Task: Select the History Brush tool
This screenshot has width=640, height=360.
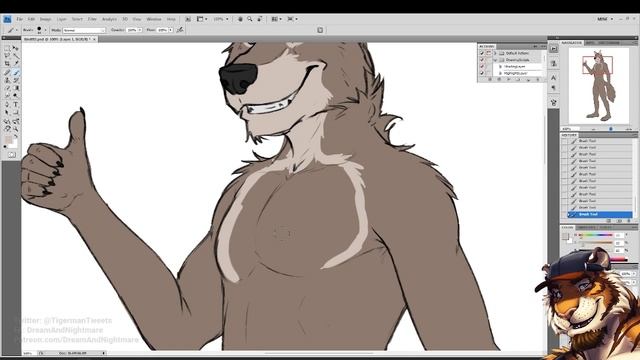Action: (16, 80)
